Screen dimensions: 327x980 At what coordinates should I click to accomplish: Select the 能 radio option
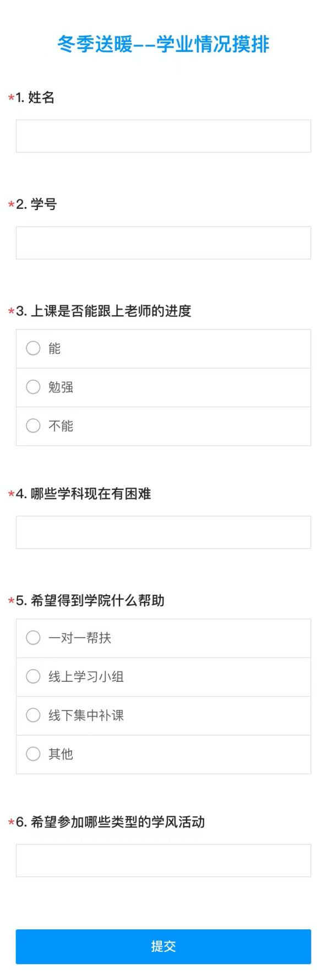pos(163,349)
